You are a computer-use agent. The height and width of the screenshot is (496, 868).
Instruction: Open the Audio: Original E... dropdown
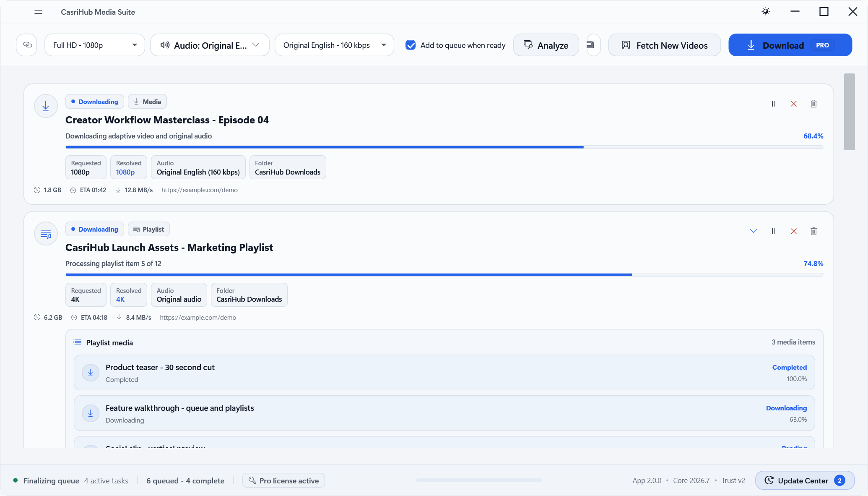pyautogui.click(x=210, y=45)
